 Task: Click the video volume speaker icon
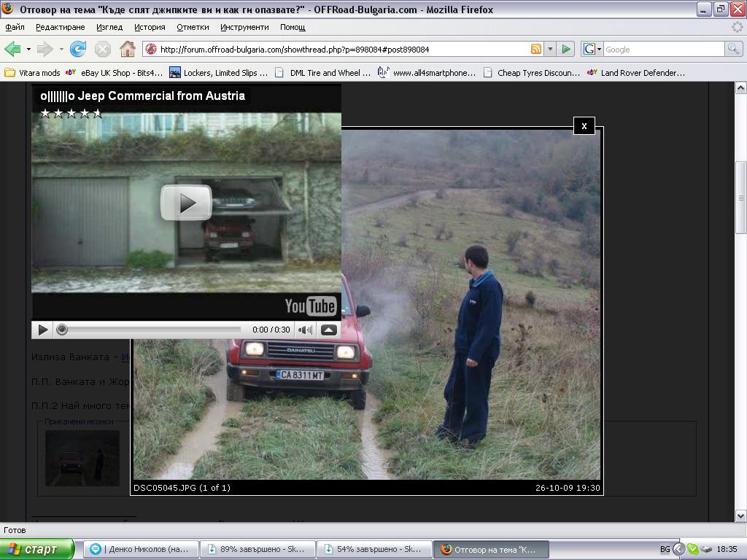tap(305, 330)
